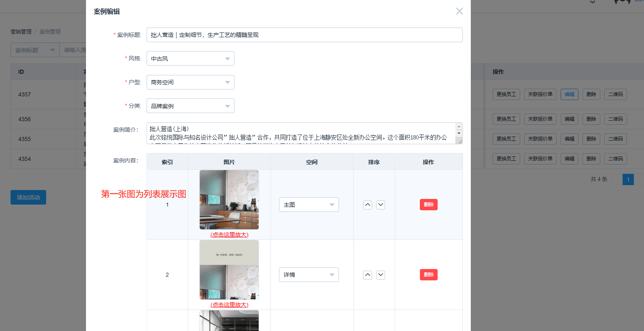
Task: Click the 空间 column header
Action: [x=312, y=162]
